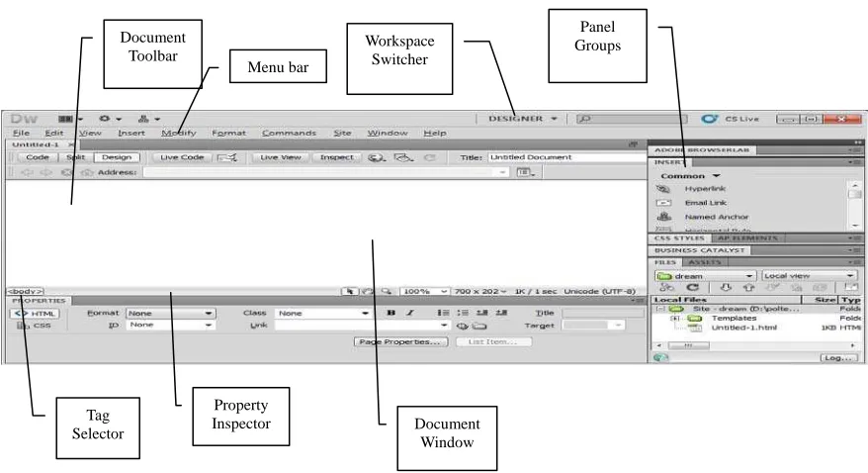Click the Connect to remote server icon

(x=667, y=287)
